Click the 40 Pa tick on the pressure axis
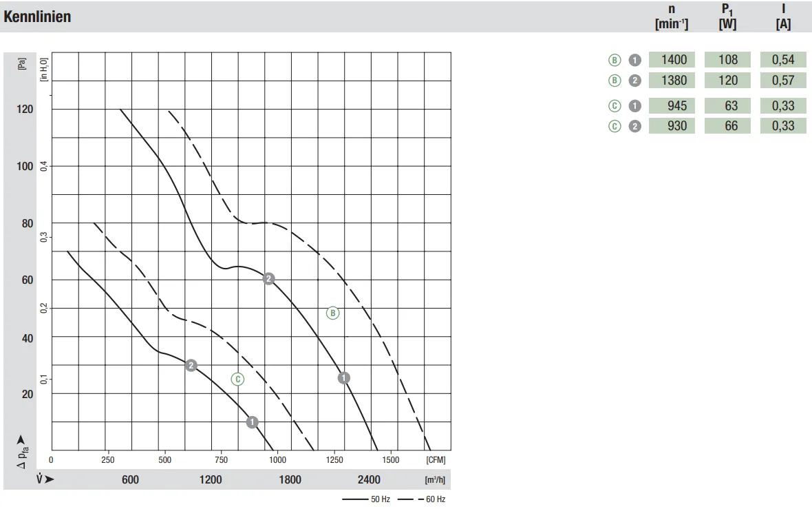This screenshot has height=509, width=812. click(28, 338)
